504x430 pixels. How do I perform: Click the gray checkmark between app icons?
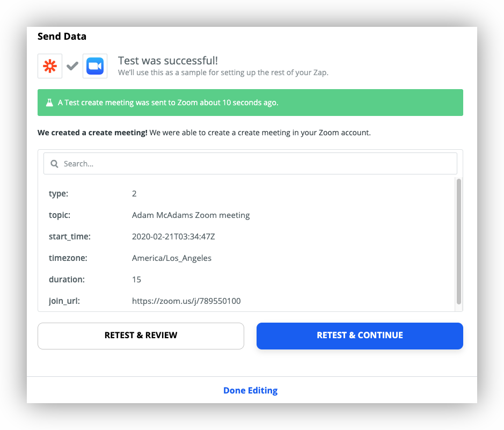pyautogui.click(x=72, y=66)
